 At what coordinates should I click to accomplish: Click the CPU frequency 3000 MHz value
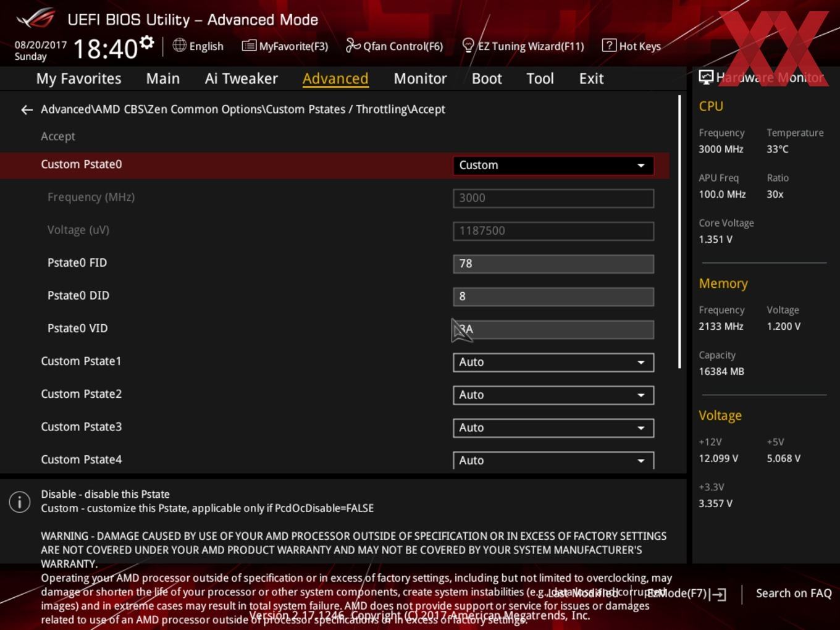[721, 149]
